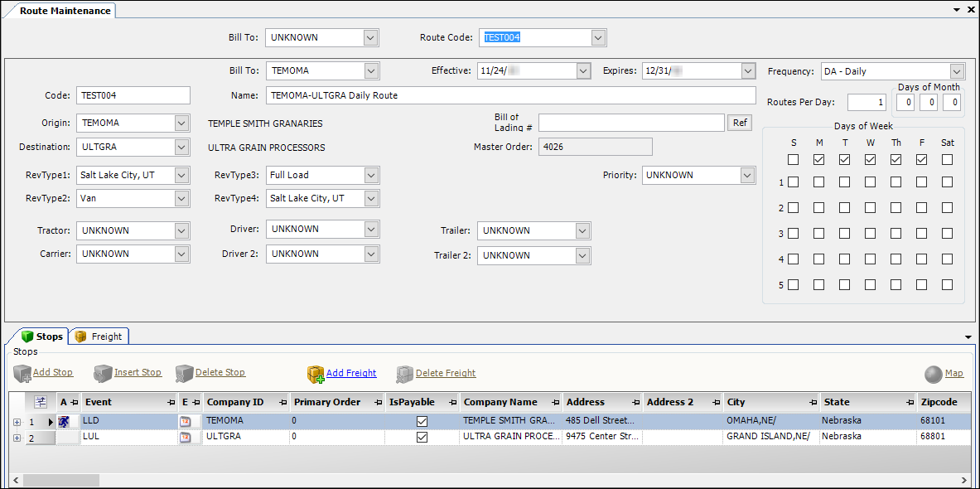Image resolution: width=980 pixels, height=489 pixels.
Task: Click the Delete Stop icon
Action: coord(183,374)
